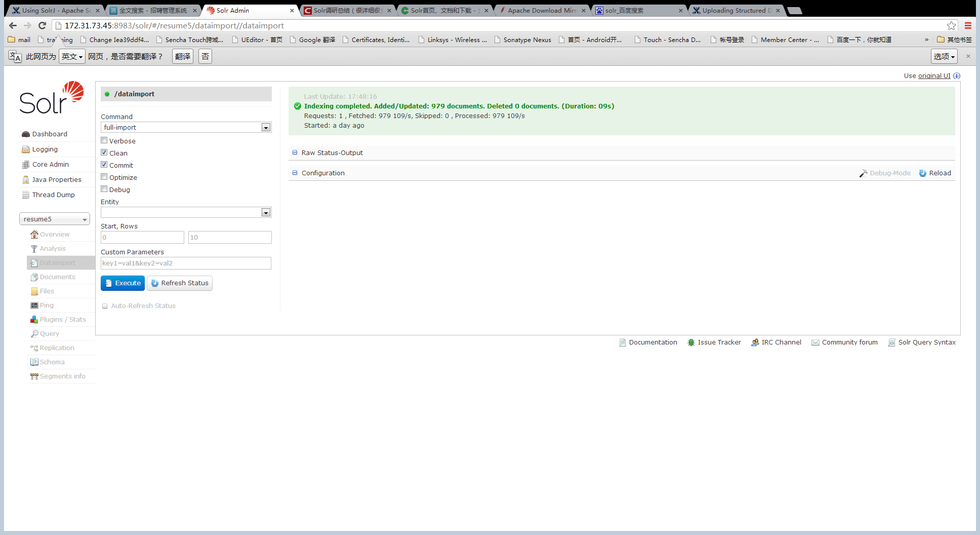
Task: Enable the Verbose checkbox
Action: pyautogui.click(x=104, y=141)
